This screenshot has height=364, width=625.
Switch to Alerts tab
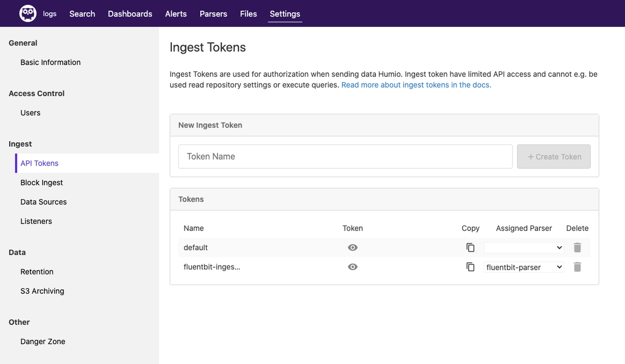(176, 14)
